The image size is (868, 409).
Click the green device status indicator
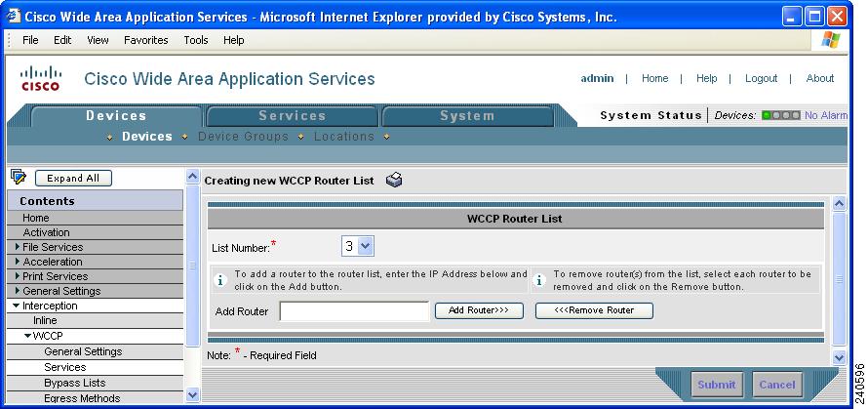pyautogui.click(x=767, y=115)
